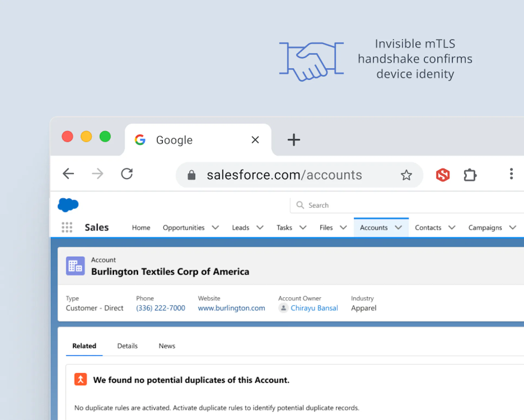Open www.burlington.com website link
524x420 pixels.
coord(231,308)
